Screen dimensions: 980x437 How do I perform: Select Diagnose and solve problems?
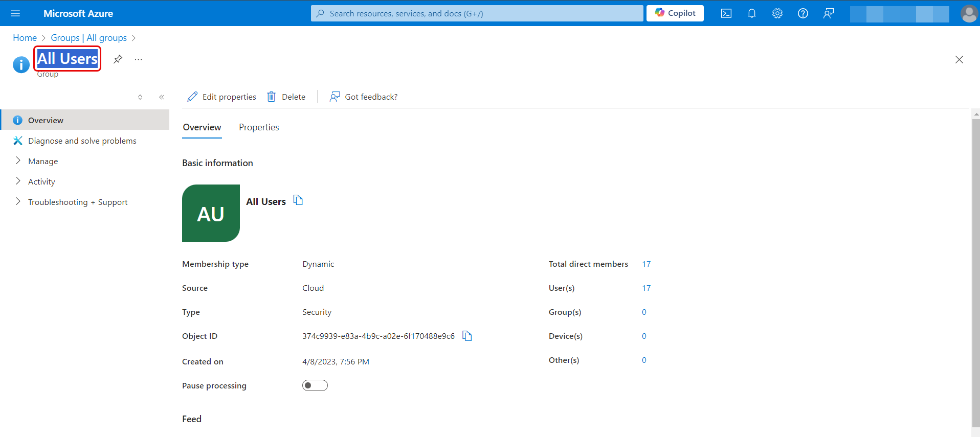(82, 141)
